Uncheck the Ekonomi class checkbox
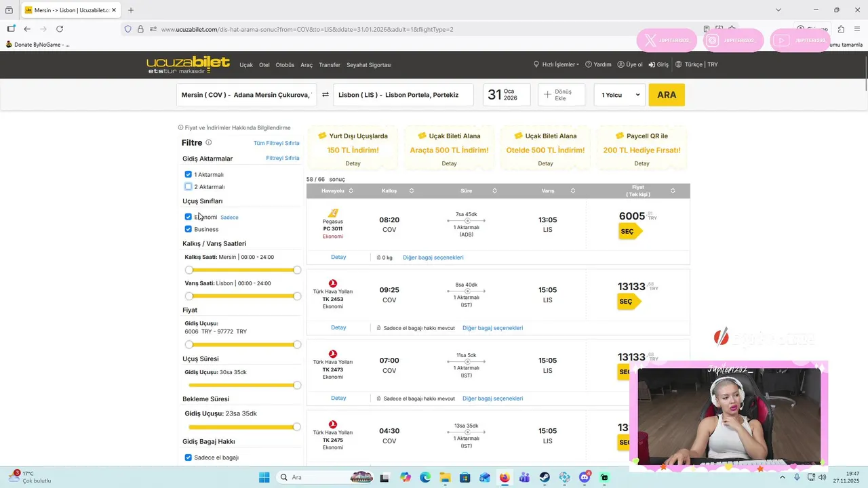The height and width of the screenshot is (488, 868). [x=189, y=217]
